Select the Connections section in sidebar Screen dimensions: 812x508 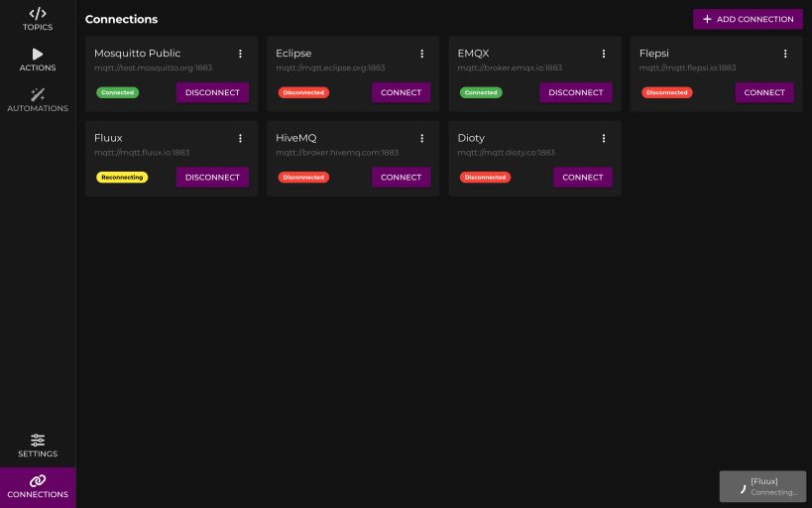[x=38, y=487]
